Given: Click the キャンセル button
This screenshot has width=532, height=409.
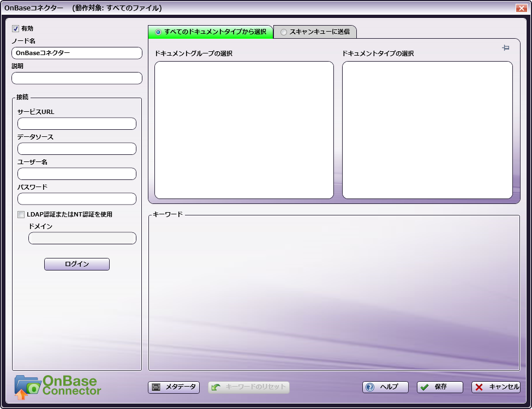Looking at the screenshot, I should (495, 387).
